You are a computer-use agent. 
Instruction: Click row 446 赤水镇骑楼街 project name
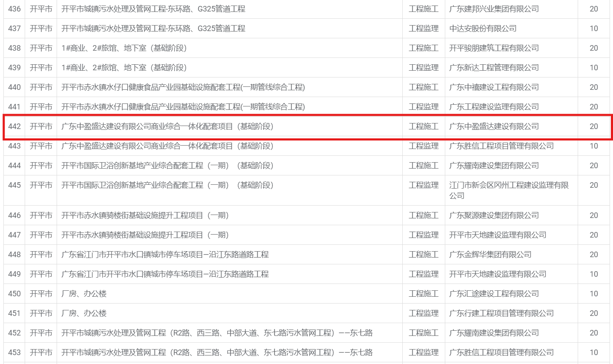pos(145,215)
